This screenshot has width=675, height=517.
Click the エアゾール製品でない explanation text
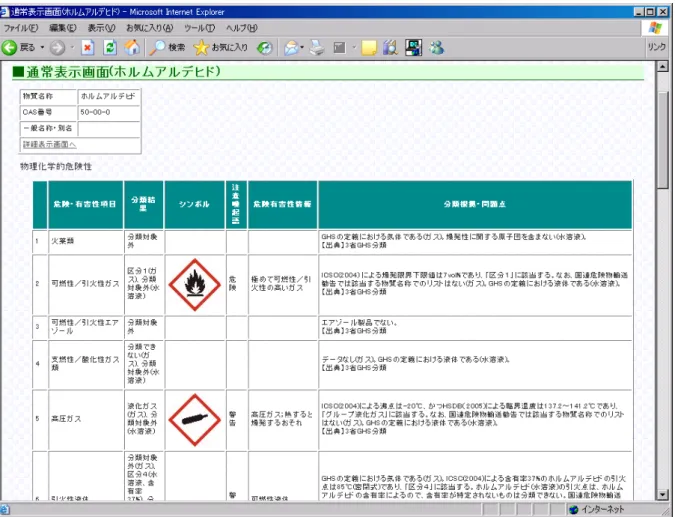point(359,322)
